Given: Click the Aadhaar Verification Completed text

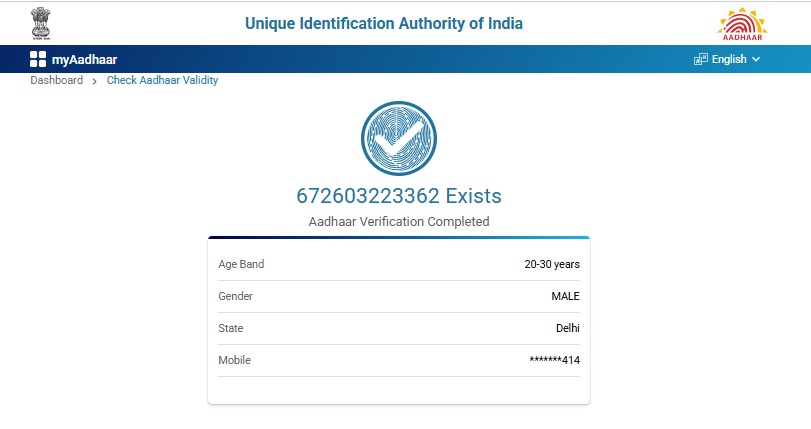Looking at the screenshot, I should coord(399,221).
